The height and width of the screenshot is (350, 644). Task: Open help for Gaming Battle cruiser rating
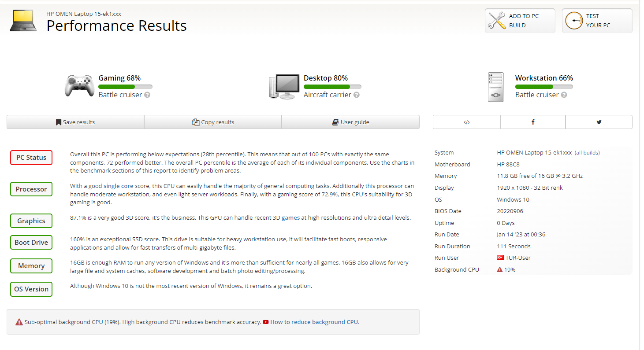[x=147, y=95]
